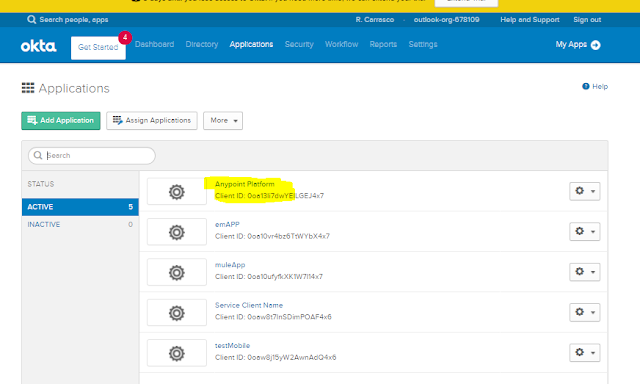Open settings dropdown for Anypoint Platform
Screen dimensions: 640x384
point(584,191)
